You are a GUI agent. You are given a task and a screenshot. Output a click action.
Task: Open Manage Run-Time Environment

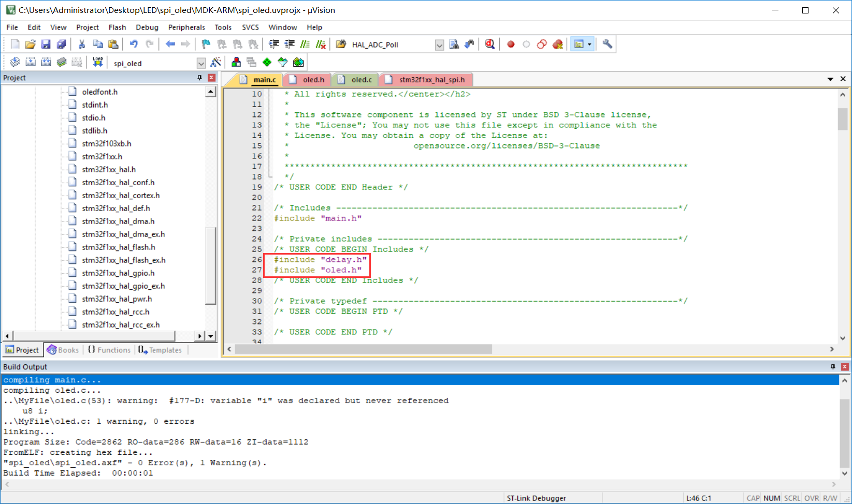[x=267, y=63]
